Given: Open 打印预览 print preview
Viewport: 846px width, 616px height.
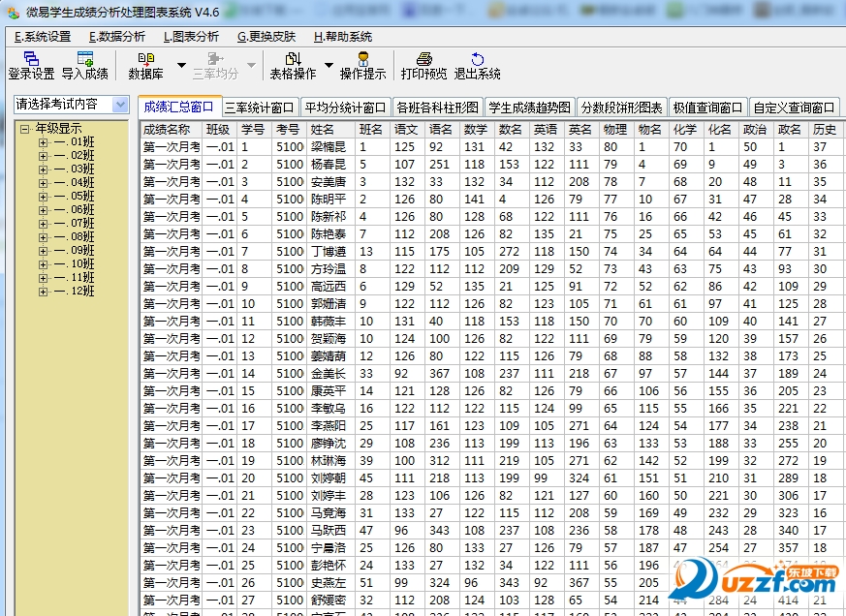Looking at the screenshot, I should (x=423, y=68).
